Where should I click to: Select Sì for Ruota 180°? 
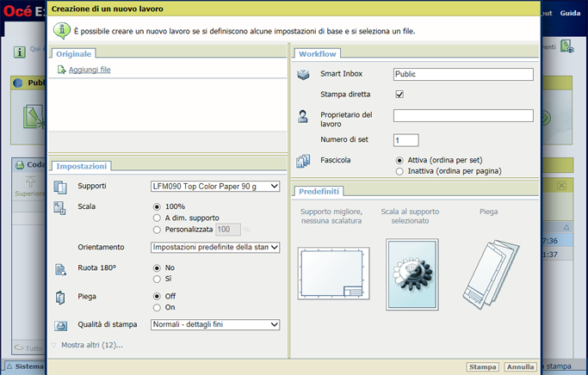point(158,279)
